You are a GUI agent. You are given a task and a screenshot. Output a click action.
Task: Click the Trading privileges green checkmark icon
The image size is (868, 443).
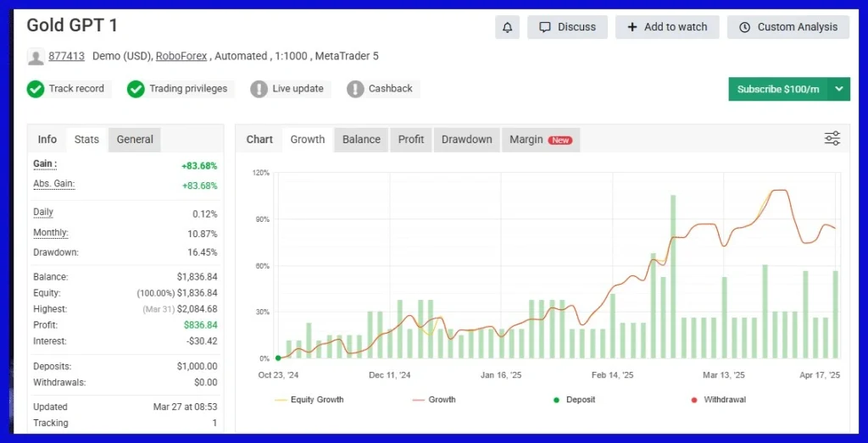click(x=136, y=89)
